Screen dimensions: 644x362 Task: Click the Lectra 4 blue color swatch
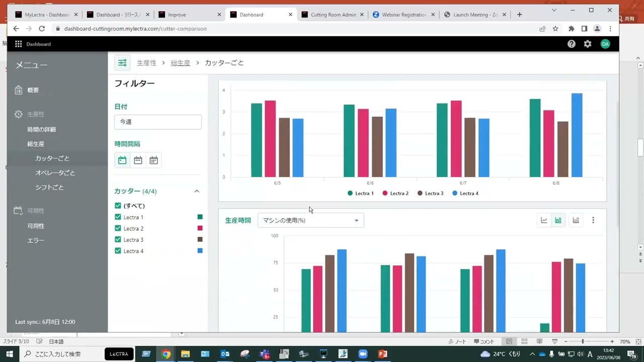point(200,251)
